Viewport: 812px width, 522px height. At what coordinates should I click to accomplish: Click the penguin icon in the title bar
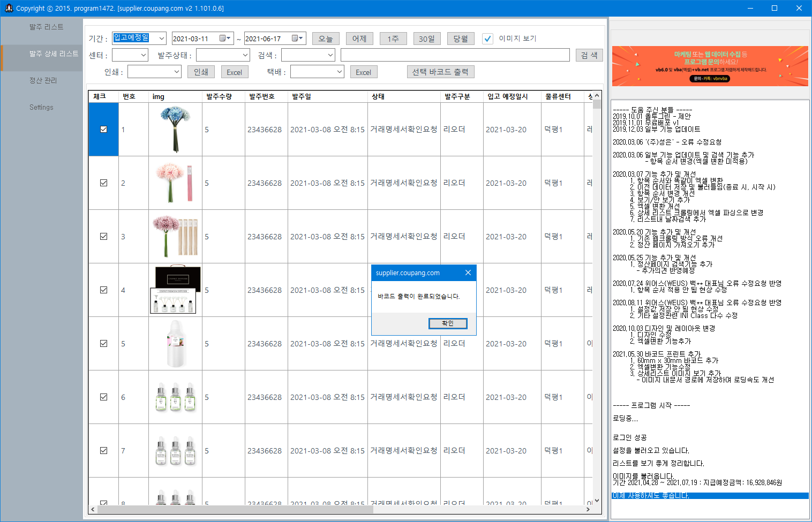click(x=9, y=8)
